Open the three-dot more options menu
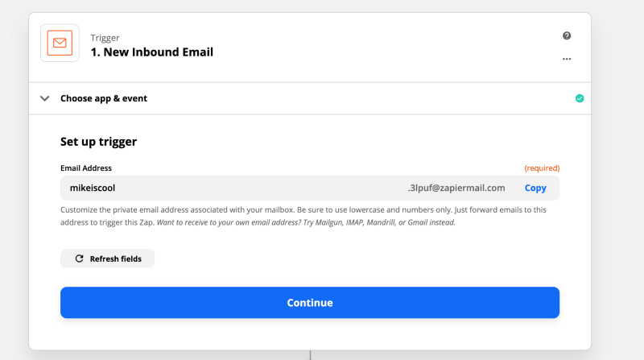The height and width of the screenshot is (360, 644). tap(567, 59)
